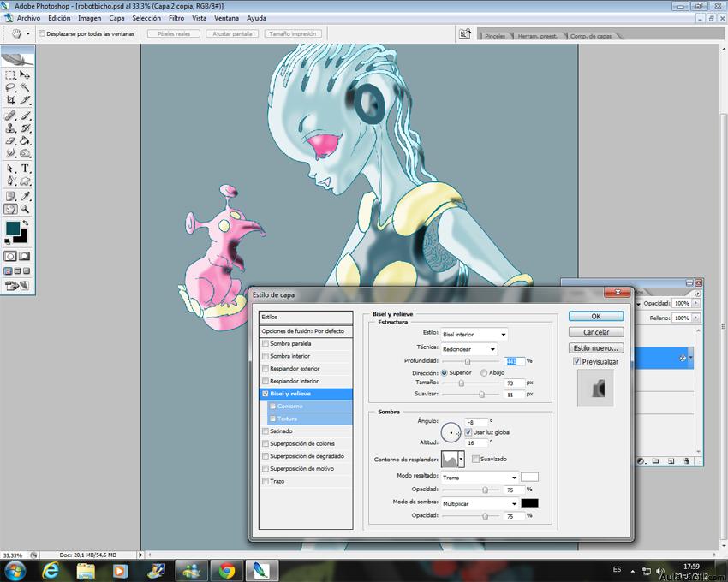Select the Eyedropper tool

[x=25, y=196]
